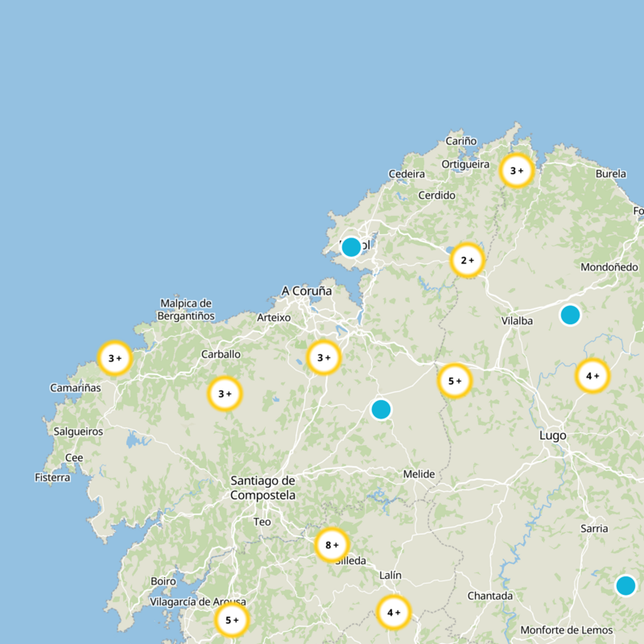Expand the 8+ cluster near Silleda
Viewport: 644px width, 644px height.
click(332, 545)
